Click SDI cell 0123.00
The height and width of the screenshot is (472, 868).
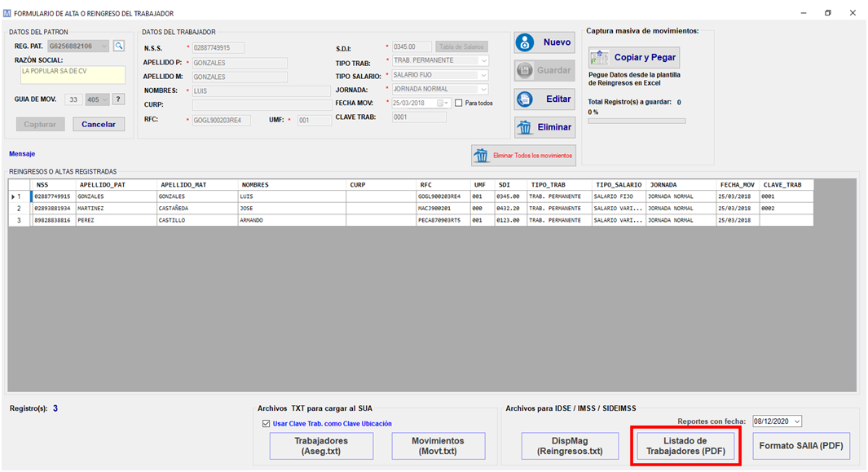510,220
